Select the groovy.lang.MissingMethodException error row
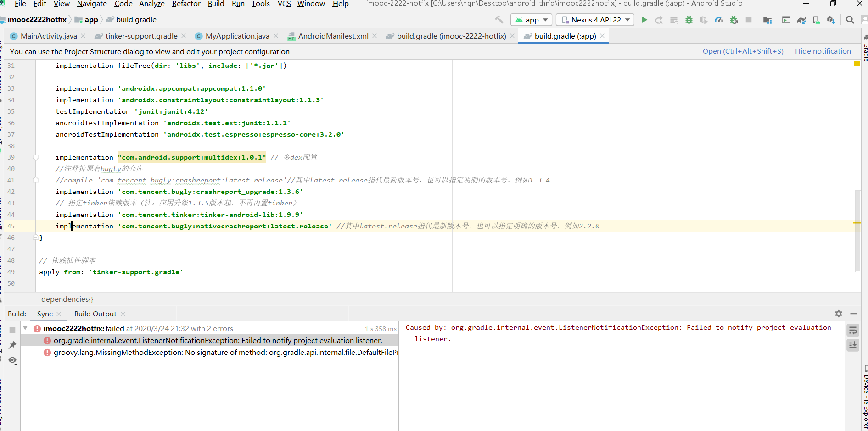Image resolution: width=868 pixels, height=431 pixels. pyautogui.click(x=210, y=353)
